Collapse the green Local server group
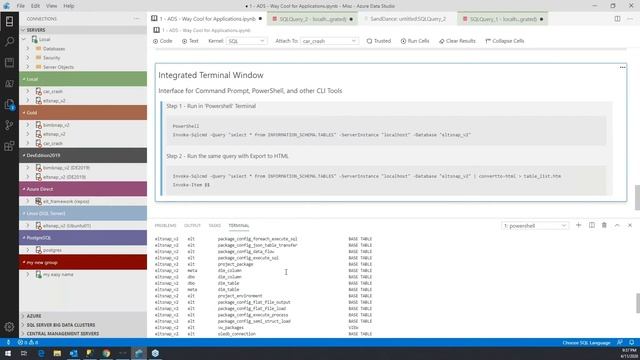 (83, 79)
